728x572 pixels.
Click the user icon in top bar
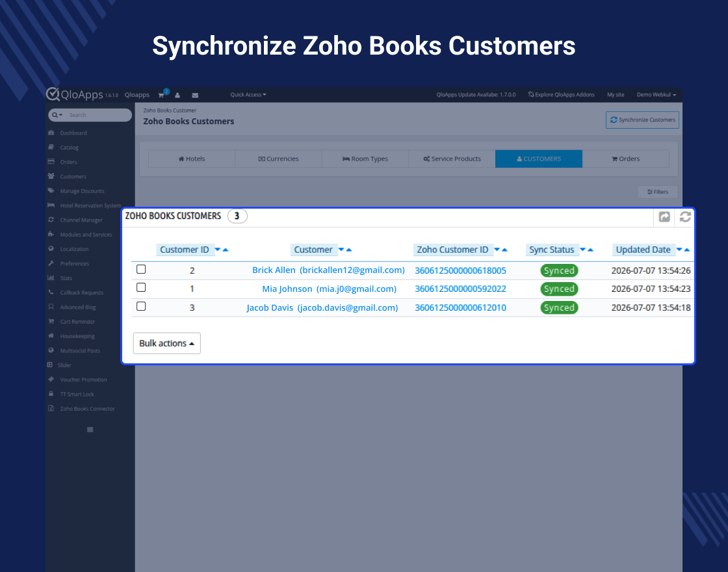(x=177, y=95)
